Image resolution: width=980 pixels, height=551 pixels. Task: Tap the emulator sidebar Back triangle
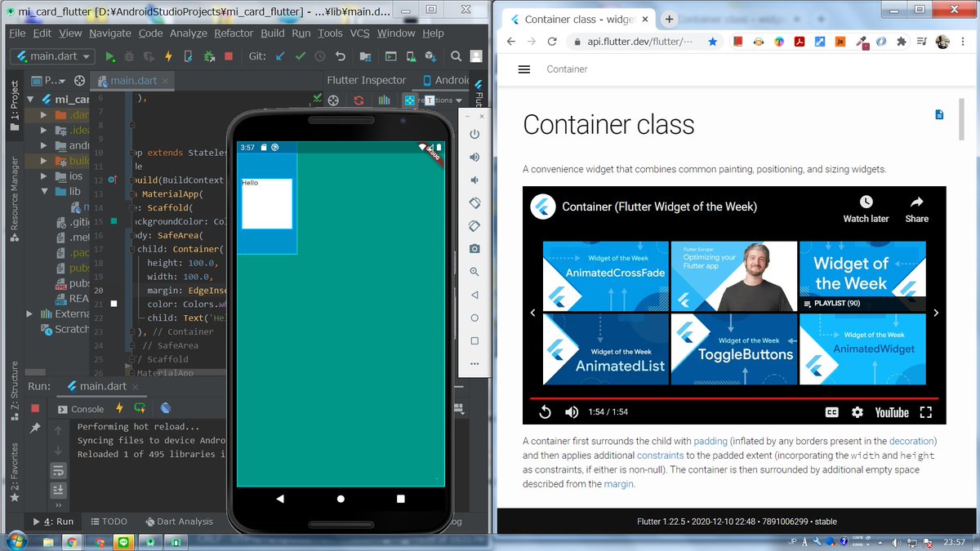[x=474, y=295]
